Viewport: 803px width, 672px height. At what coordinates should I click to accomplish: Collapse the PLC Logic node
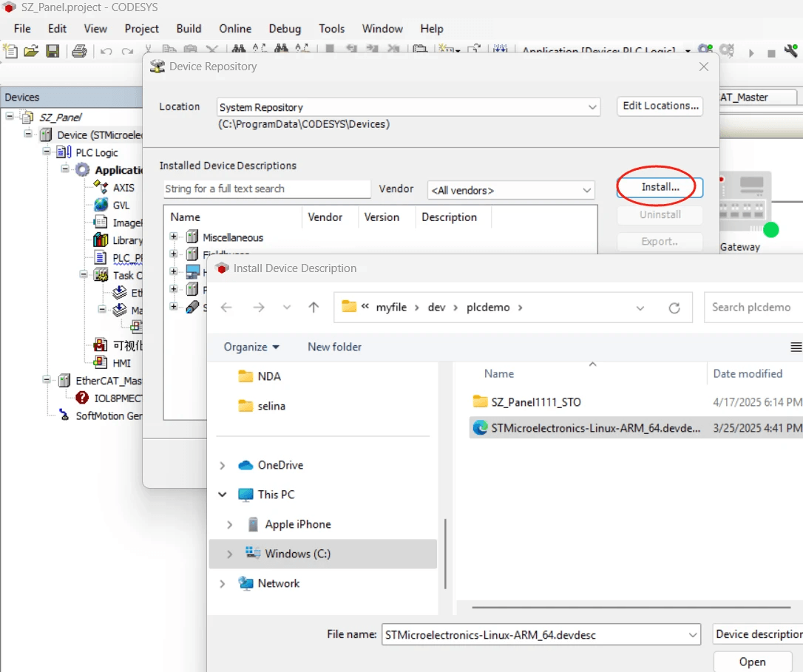click(x=47, y=152)
